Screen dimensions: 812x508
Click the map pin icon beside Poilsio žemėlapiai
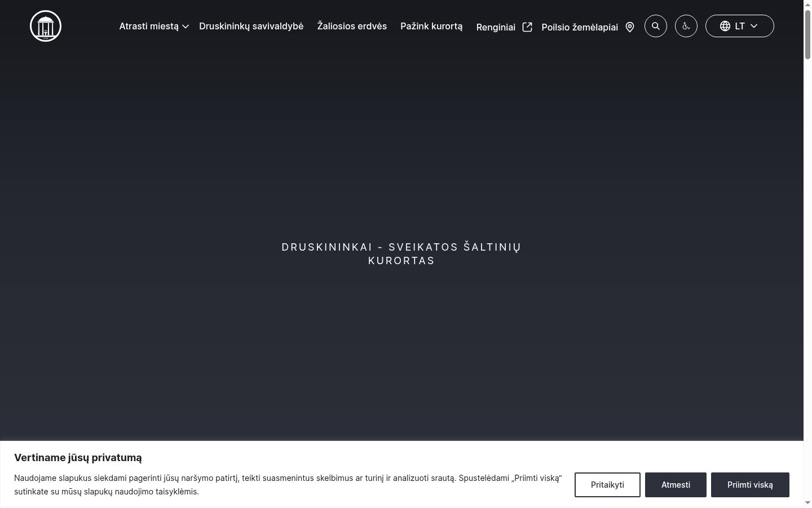[630, 27]
